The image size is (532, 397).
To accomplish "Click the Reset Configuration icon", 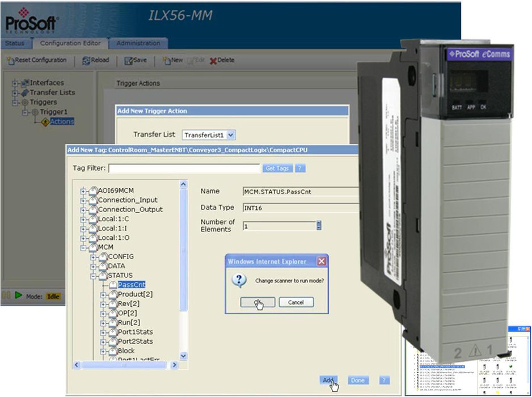I will pyautogui.click(x=12, y=60).
